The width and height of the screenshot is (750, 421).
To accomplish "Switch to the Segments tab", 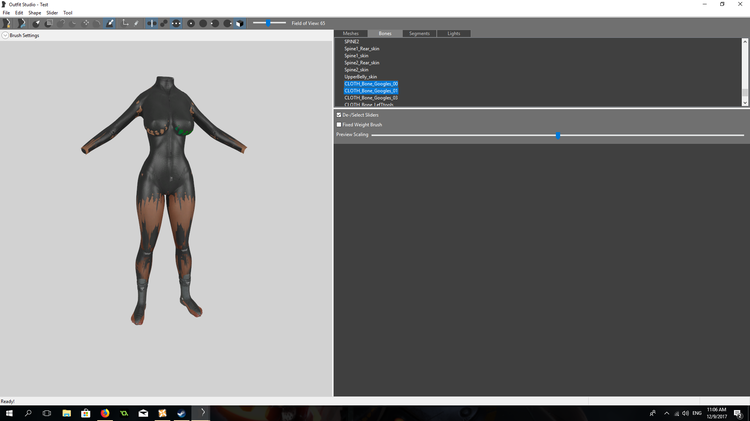I will (419, 33).
